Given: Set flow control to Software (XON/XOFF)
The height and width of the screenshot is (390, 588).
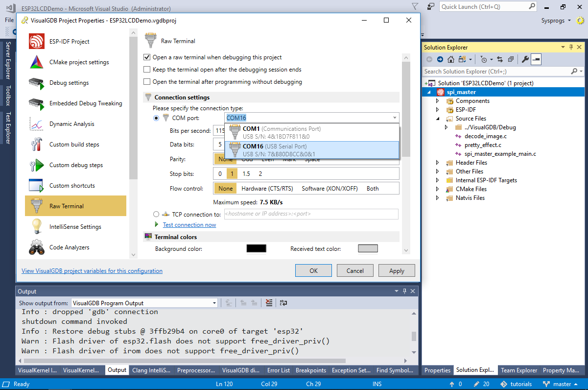Looking at the screenshot, I should click(330, 189).
